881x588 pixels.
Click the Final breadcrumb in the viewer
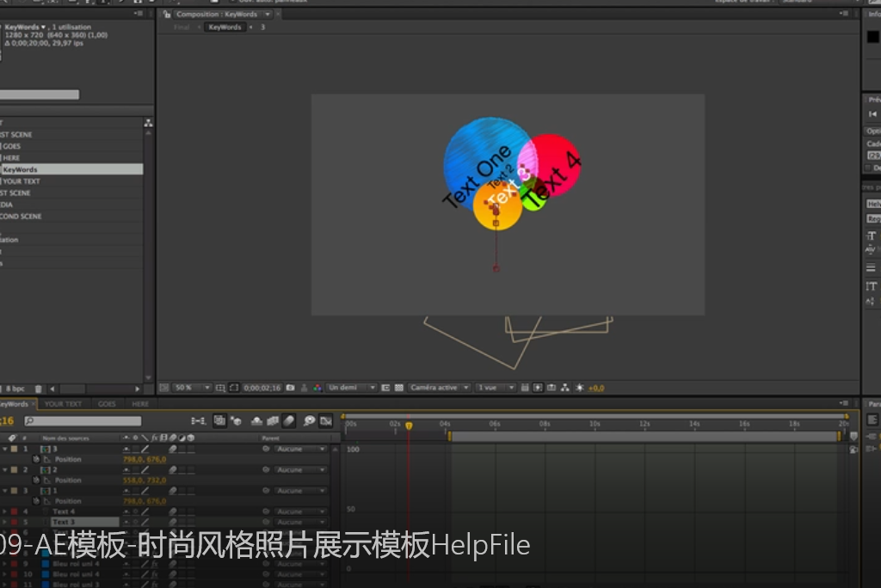(x=182, y=27)
